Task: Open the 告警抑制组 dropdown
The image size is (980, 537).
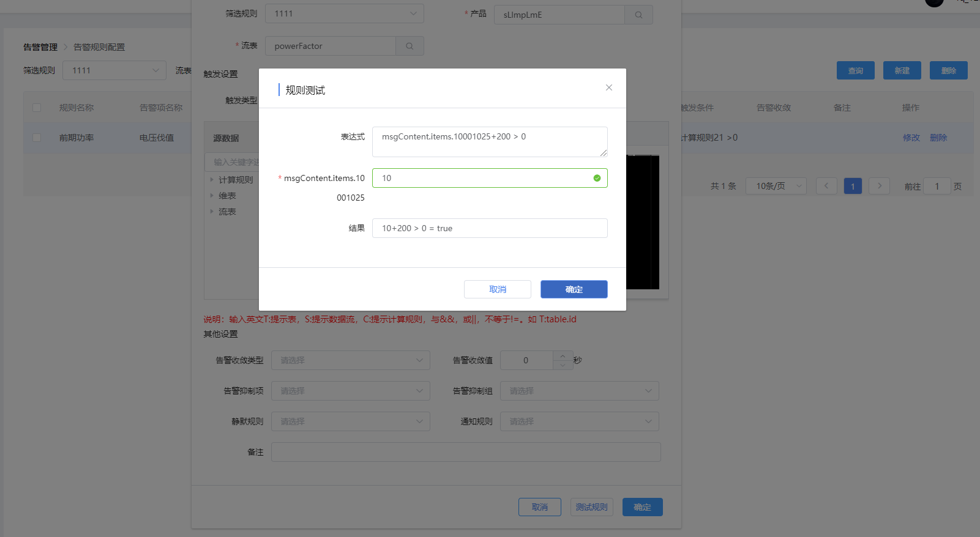Action: tap(579, 391)
